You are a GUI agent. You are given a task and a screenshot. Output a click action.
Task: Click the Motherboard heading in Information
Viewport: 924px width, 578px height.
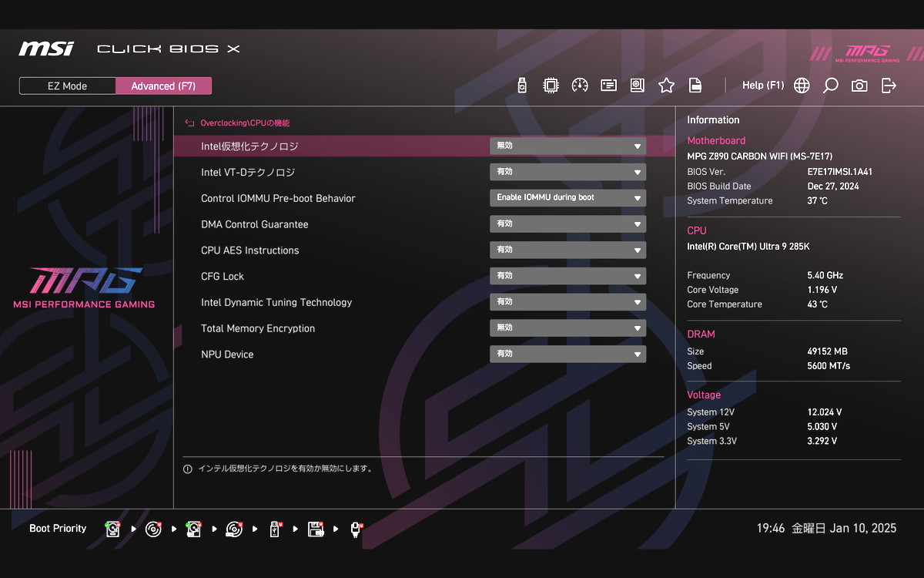tap(716, 141)
